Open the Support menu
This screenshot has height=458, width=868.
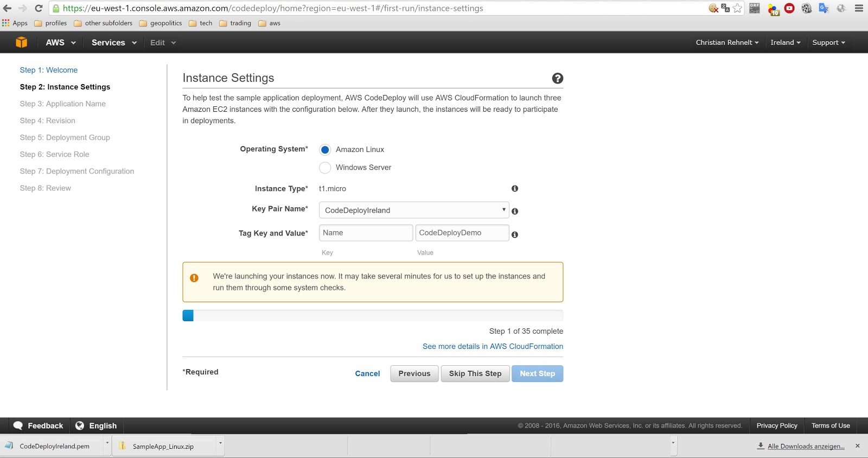pos(828,42)
